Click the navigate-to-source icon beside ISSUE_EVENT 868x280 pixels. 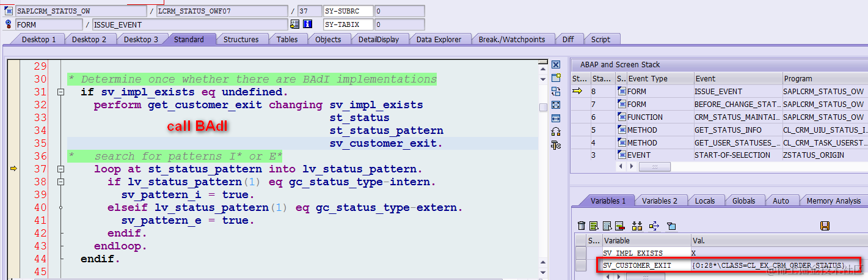295,24
